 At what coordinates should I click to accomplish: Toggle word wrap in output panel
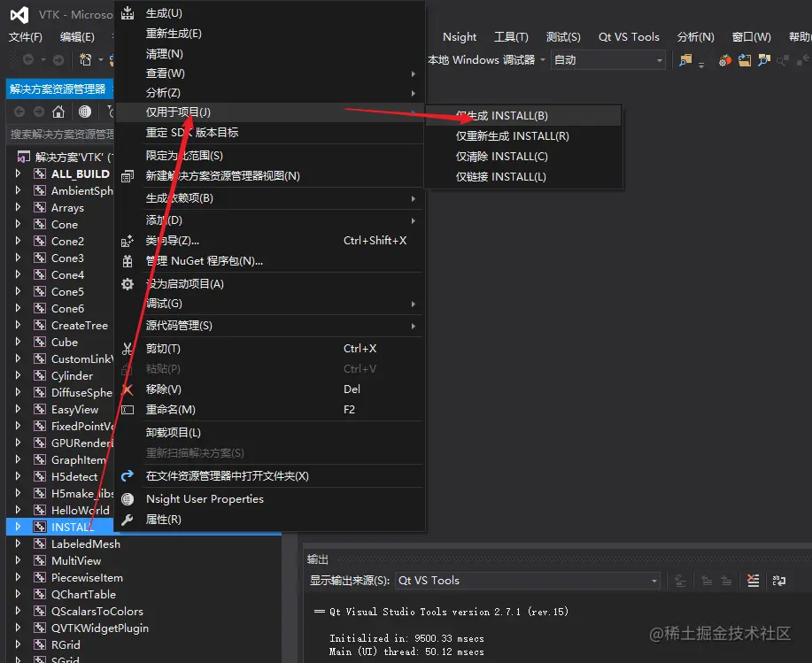pos(779,581)
